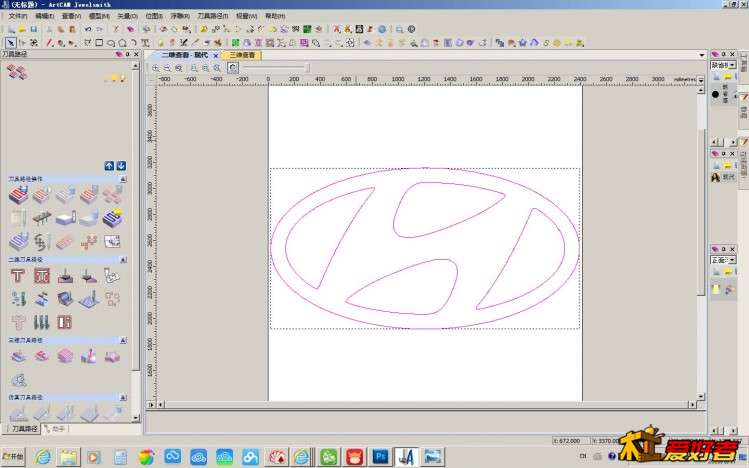Click the toolpath icon at panel top
This screenshot has height=468, width=749.
click(x=17, y=72)
